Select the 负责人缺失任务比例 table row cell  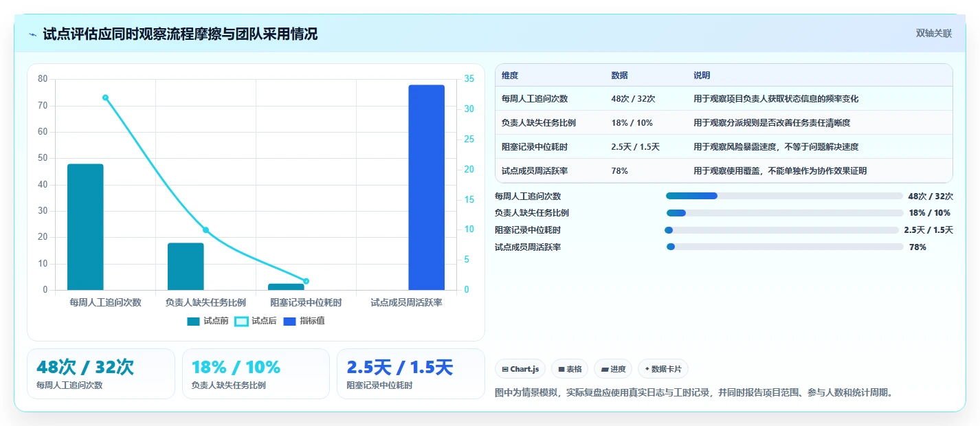pos(539,123)
